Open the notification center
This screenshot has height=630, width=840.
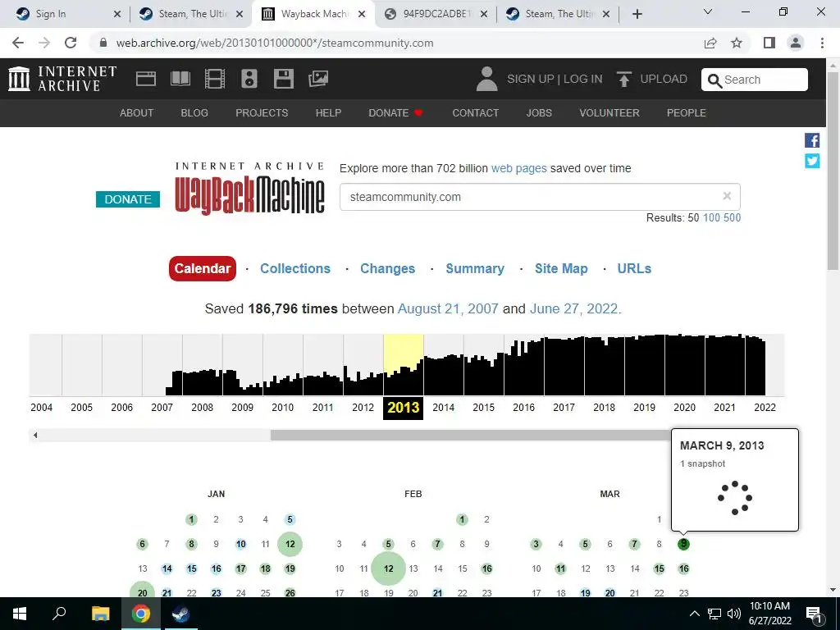point(814,614)
